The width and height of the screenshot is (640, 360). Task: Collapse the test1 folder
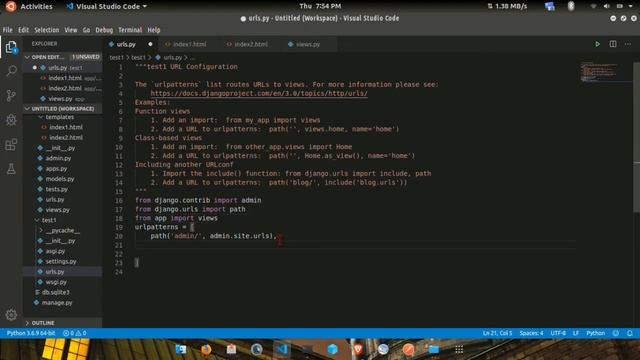coord(37,220)
